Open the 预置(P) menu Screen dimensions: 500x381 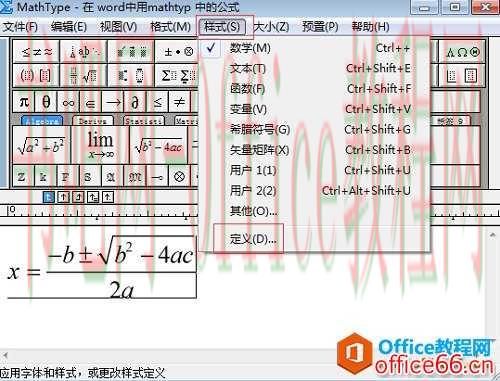320,27
